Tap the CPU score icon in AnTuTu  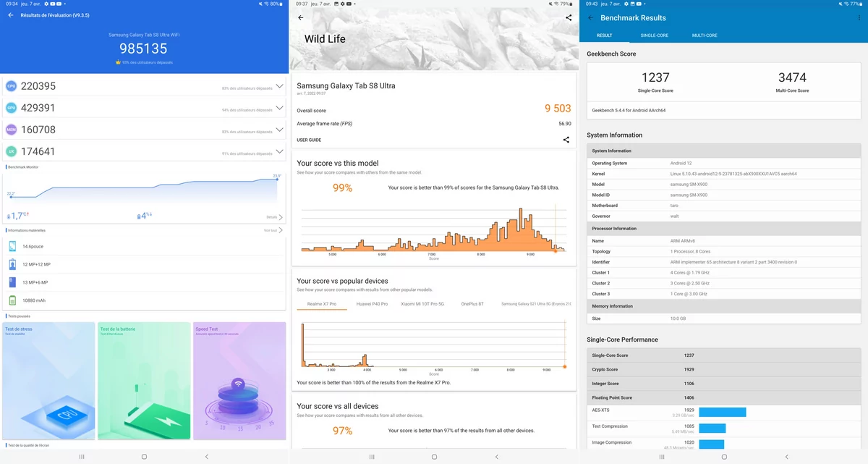11,86
